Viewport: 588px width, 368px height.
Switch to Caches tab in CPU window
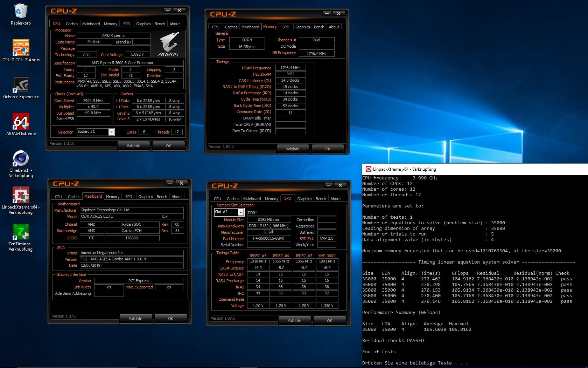[x=72, y=24]
